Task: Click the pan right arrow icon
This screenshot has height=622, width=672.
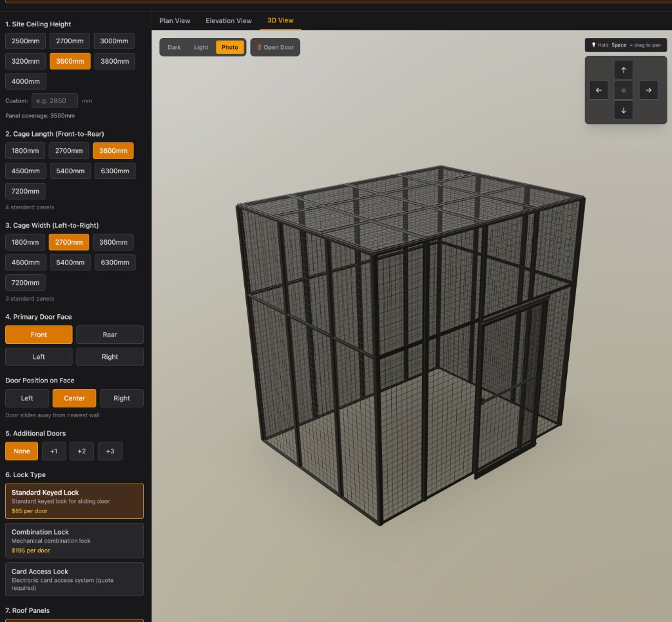Action: point(648,90)
